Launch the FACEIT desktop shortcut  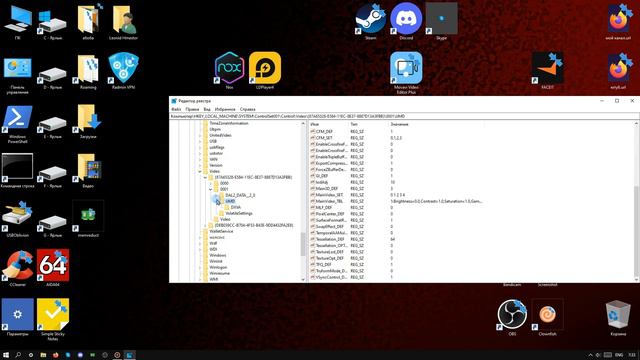coord(547,68)
